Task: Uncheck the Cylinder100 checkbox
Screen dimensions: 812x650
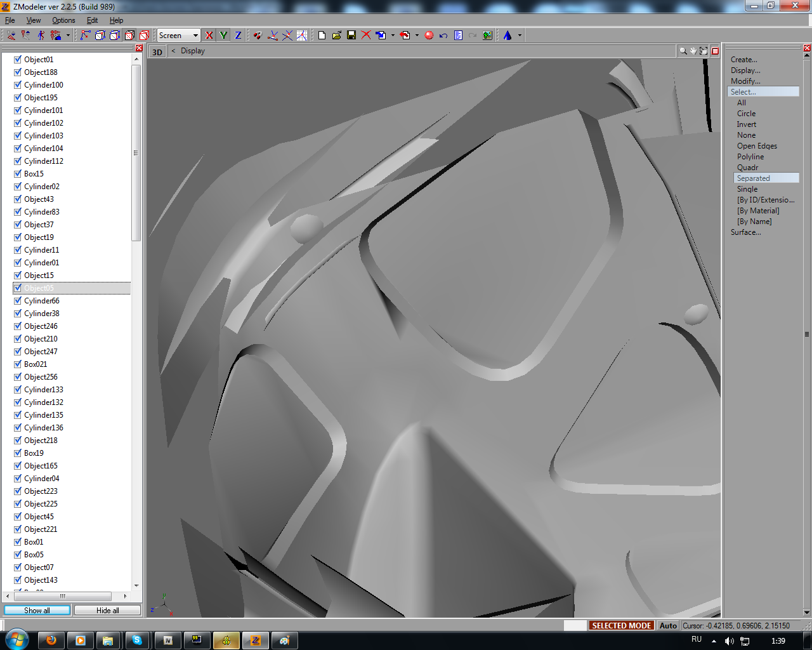Action: click(18, 85)
